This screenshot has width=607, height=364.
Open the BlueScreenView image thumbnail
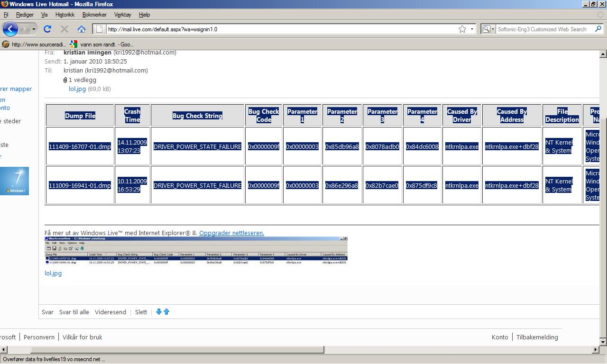[196, 251]
